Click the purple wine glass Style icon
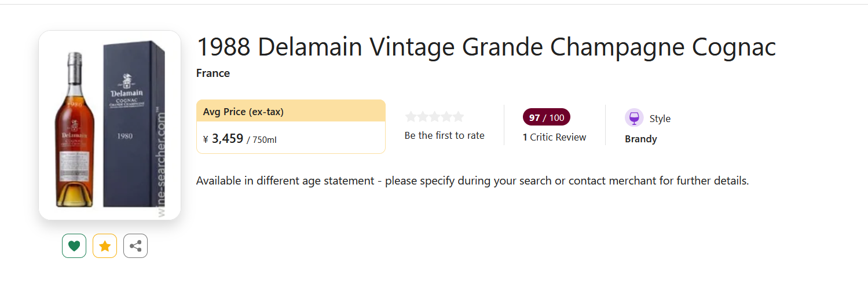 click(634, 118)
